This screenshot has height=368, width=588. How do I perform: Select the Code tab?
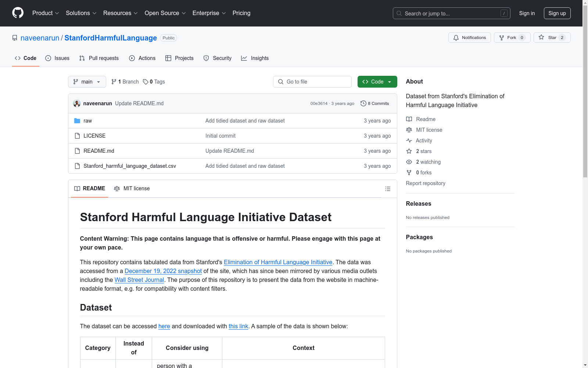26,58
